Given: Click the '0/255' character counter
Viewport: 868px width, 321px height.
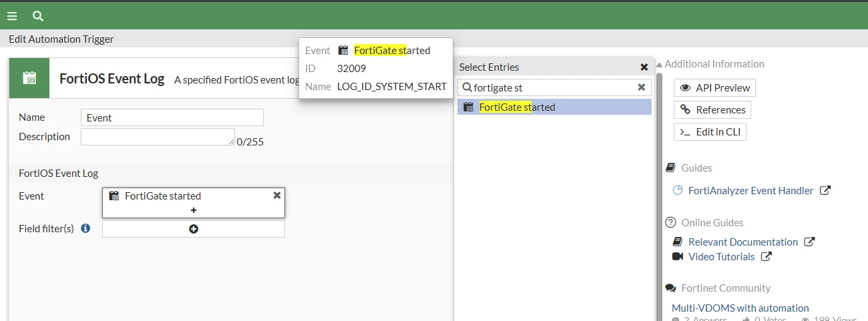Looking at the screenshot, I should click(x=250, y=141).
